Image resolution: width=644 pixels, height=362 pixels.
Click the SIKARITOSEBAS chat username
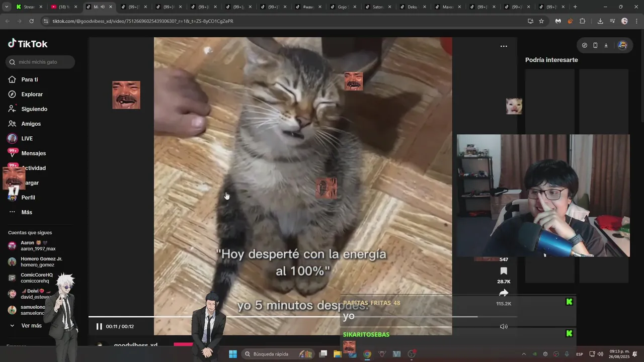tap(366, 334)
